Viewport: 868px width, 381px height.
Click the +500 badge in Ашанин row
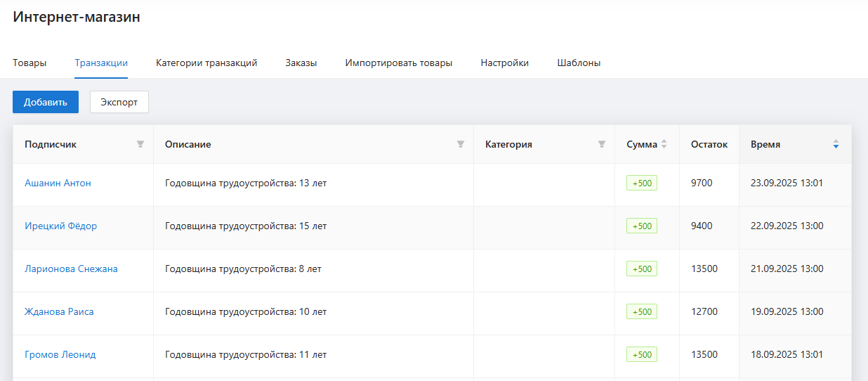642,183
